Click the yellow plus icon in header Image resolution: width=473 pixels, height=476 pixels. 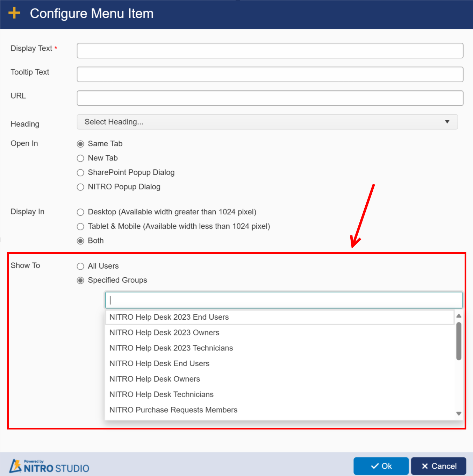pyautogui.click(x=14, y=13)
